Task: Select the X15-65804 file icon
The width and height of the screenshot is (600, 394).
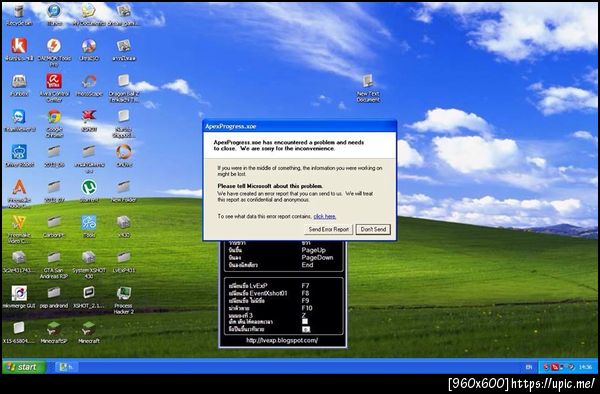Action: pos(19,332)
